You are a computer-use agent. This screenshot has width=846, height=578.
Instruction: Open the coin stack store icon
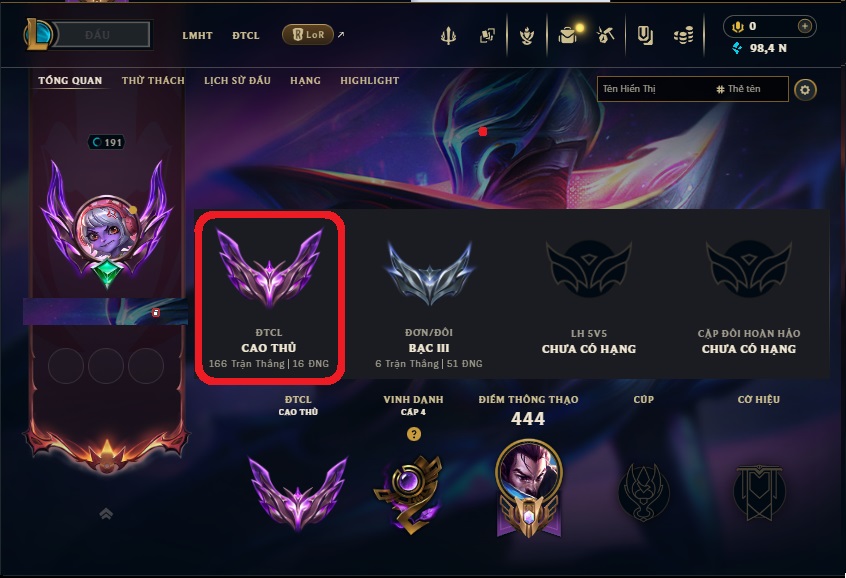[684, 36]
